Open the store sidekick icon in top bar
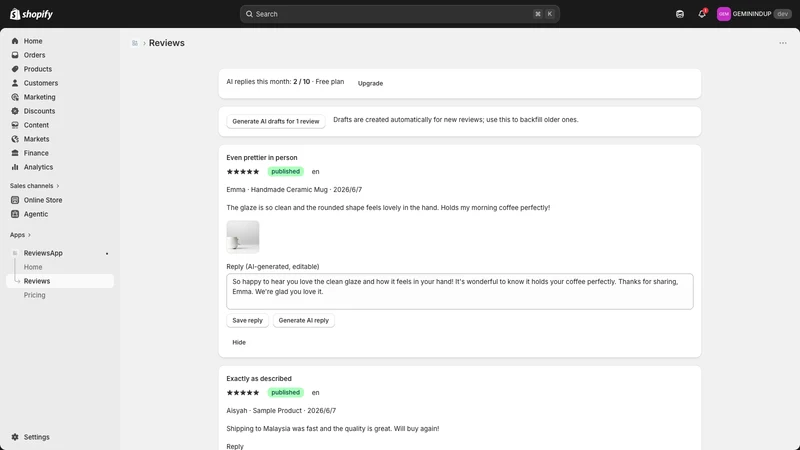 680,14
